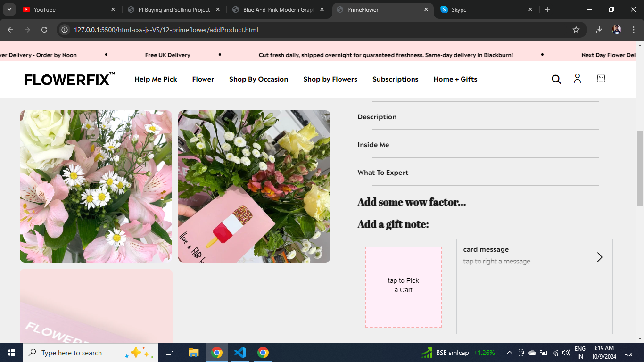The image size is (644, 362).
Task: Bookmark this page with the star icon
Action: click(x=576, y=30)
